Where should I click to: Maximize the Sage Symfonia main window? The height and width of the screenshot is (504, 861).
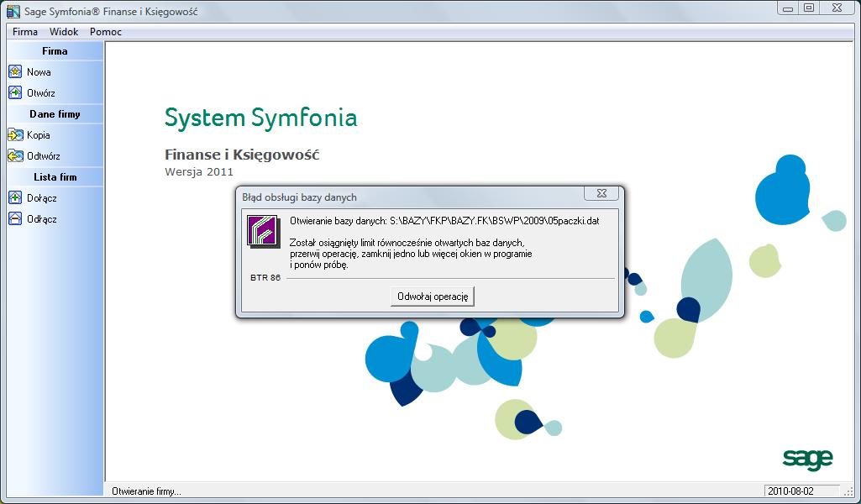pyautogui.click(x=809, y=8)
